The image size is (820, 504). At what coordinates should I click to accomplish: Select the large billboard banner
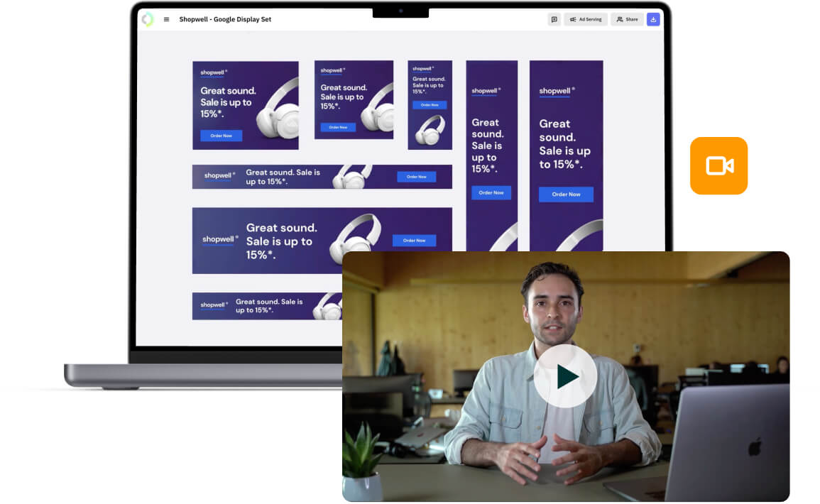pyautogui.click(x=267, y=241)
